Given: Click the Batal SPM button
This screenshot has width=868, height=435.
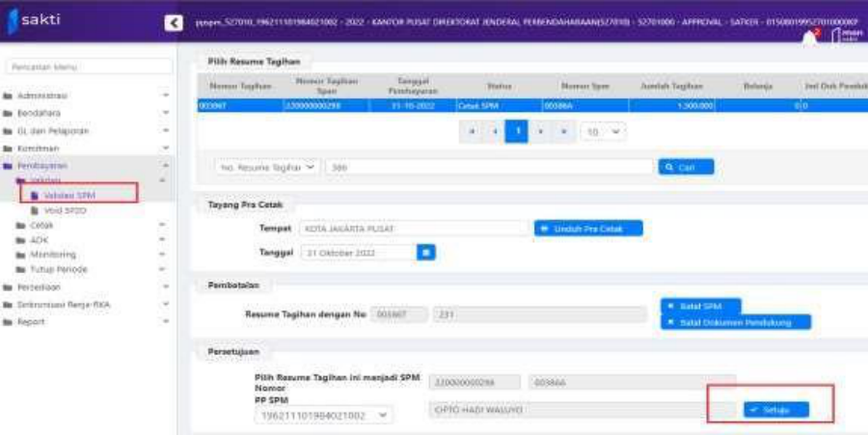Looking at the screenshot, I should pos(701,306).
